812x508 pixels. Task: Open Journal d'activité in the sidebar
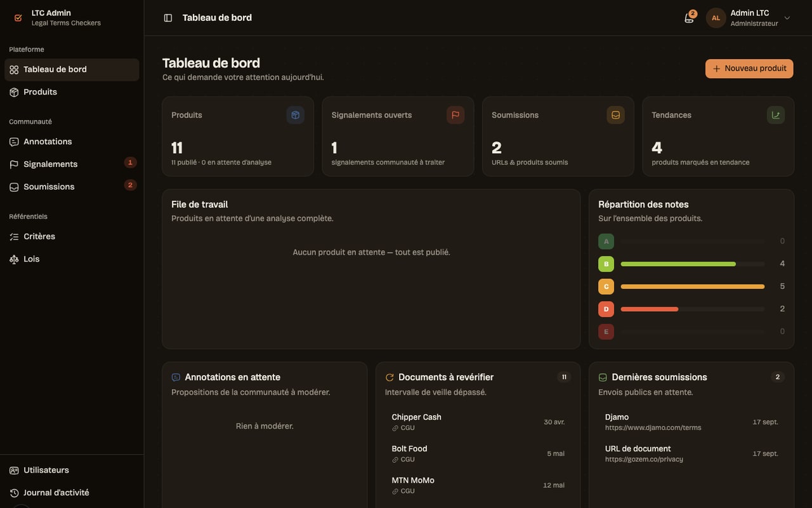72,493
